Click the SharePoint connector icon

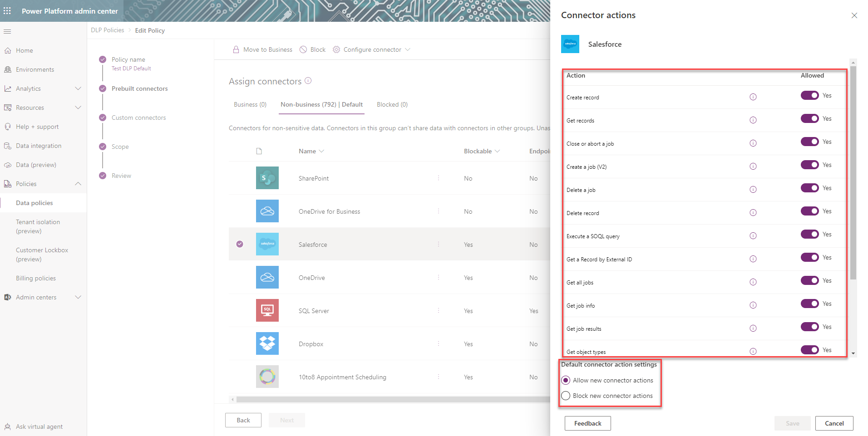click(x=267, y=178)
